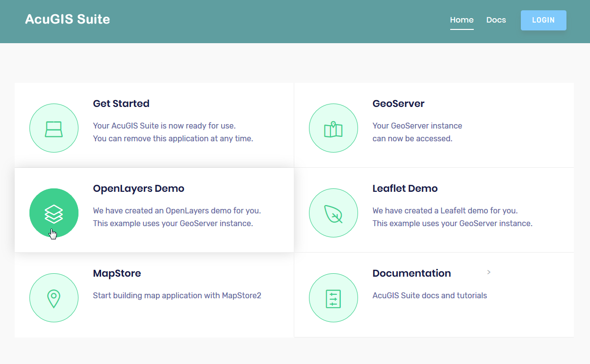Click the leaf icon for Leaflet Demo

pos(333,213)
